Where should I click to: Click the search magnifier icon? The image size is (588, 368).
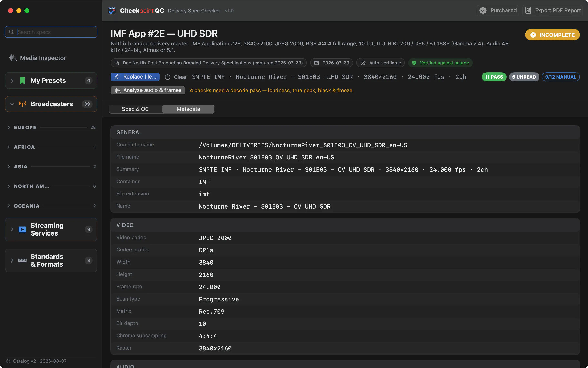pyautogui.click(x=11, y=32)
